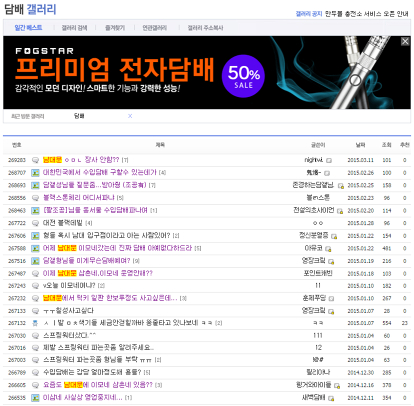Image resolution: width=414 pixels, height=406 pixels.
Task: Click speech-bubble icon for post 267016
Action: 35,348
